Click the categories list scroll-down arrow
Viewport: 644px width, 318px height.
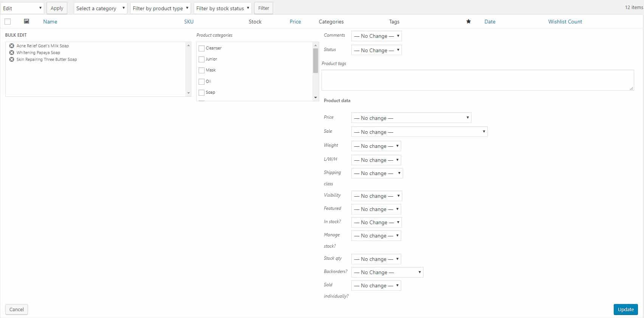pos(316,98)
